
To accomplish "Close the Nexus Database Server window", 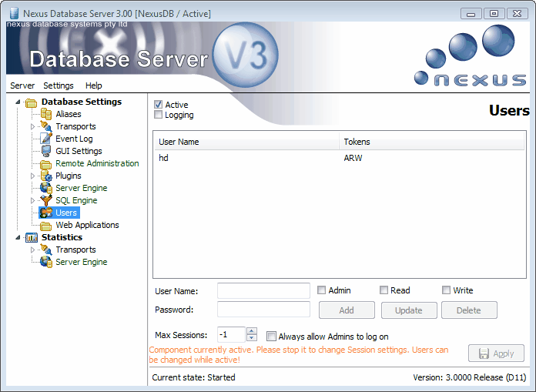I will point(517,14).
